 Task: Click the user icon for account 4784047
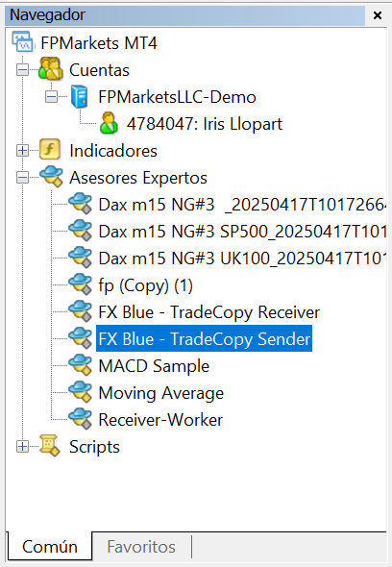click(109, 123)
